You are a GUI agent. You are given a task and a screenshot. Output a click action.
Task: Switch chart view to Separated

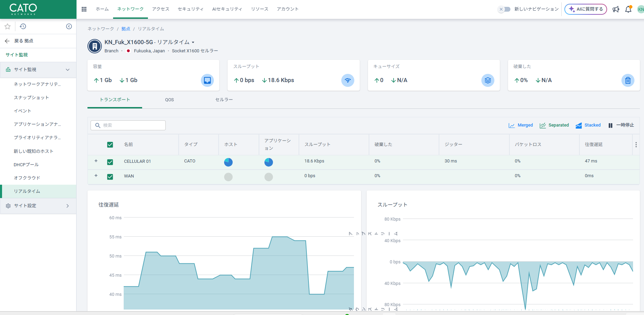coord(554,125)
